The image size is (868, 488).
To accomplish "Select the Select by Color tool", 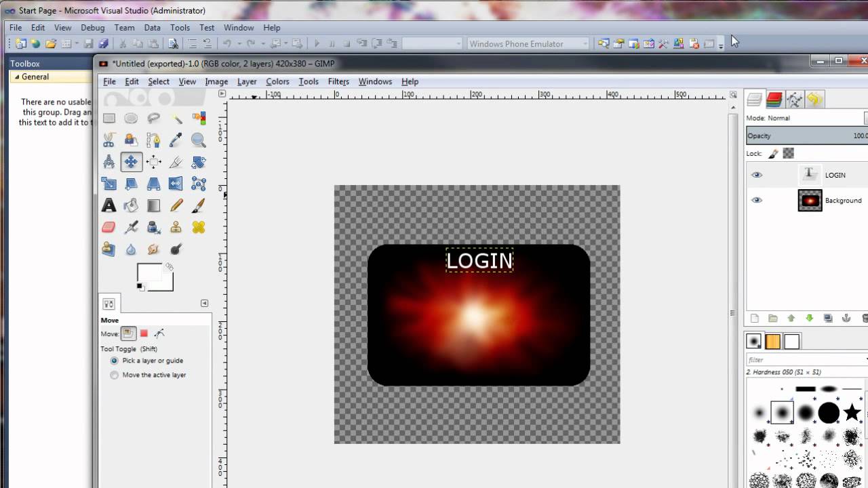I will pos(199,118).
